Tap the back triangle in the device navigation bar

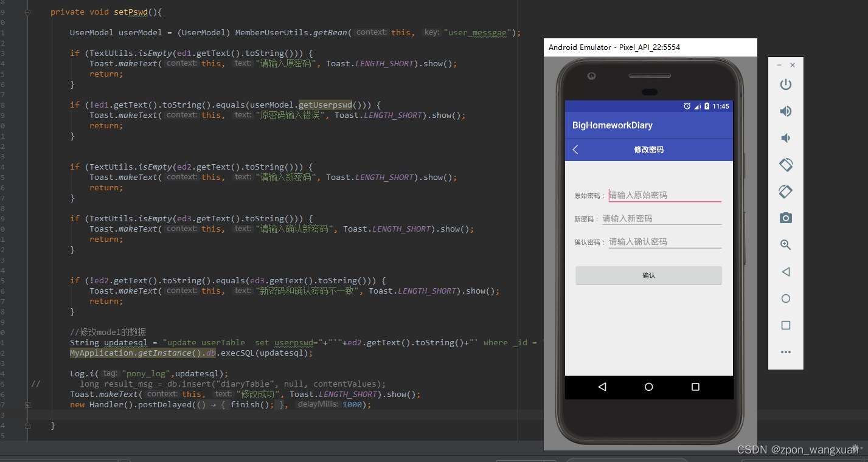click(x=602, y=387)
